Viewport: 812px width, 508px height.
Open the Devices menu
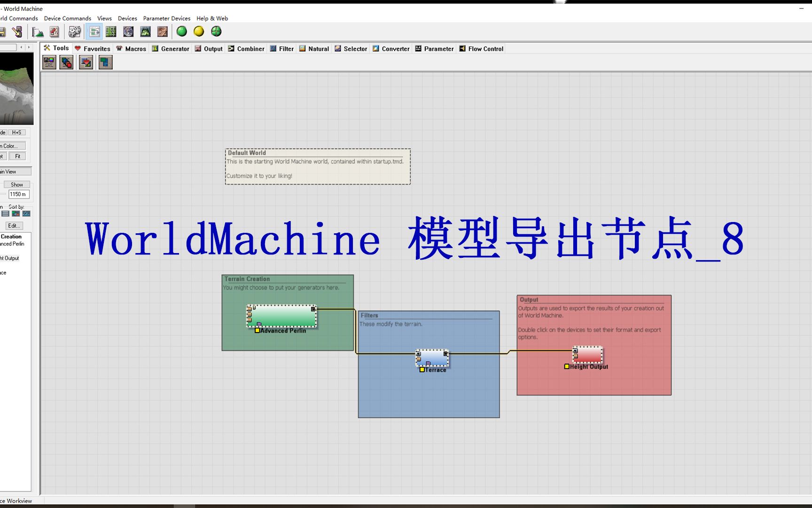click(127, 18)
